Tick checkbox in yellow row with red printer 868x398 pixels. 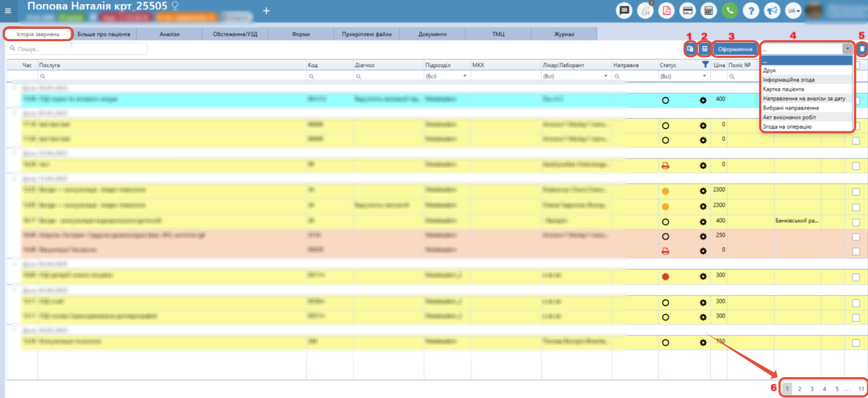click(x=856, y=166)
